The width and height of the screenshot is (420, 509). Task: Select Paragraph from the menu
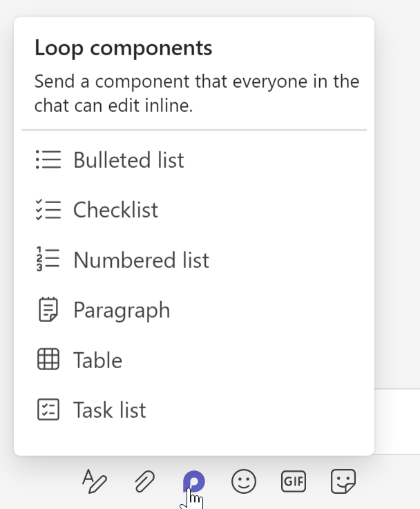122,310
